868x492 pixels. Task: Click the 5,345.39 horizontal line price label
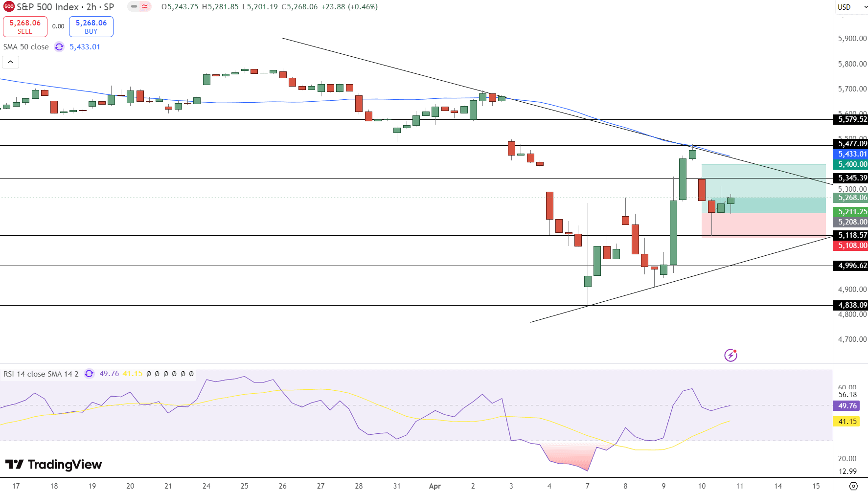click(x=850, y=178)
